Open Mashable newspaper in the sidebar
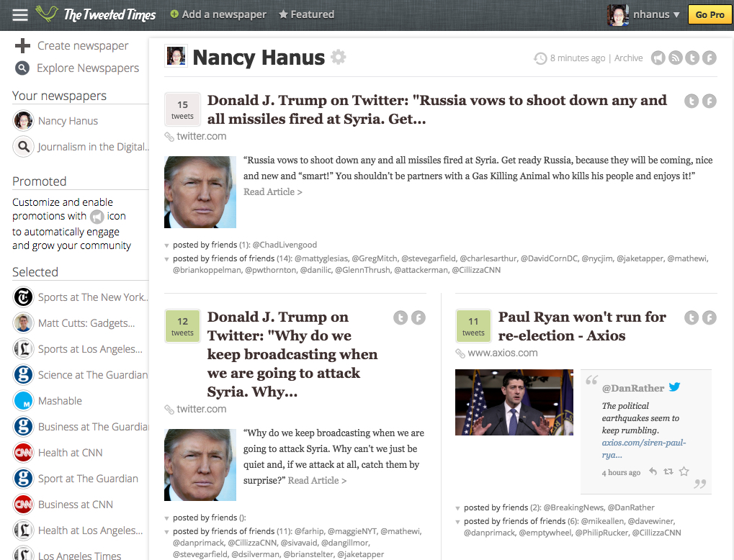The width and height of the screenshot is (734, 560). coord(60,401)
